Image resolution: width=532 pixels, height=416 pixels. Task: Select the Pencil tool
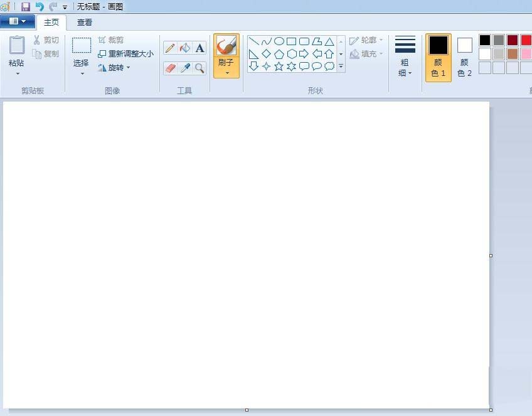click(x=170, y=48)
